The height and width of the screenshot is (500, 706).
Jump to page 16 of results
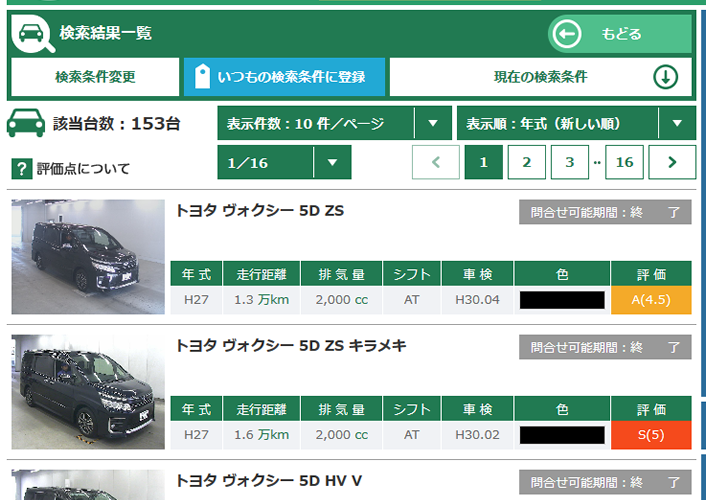[x=624, y=162]
